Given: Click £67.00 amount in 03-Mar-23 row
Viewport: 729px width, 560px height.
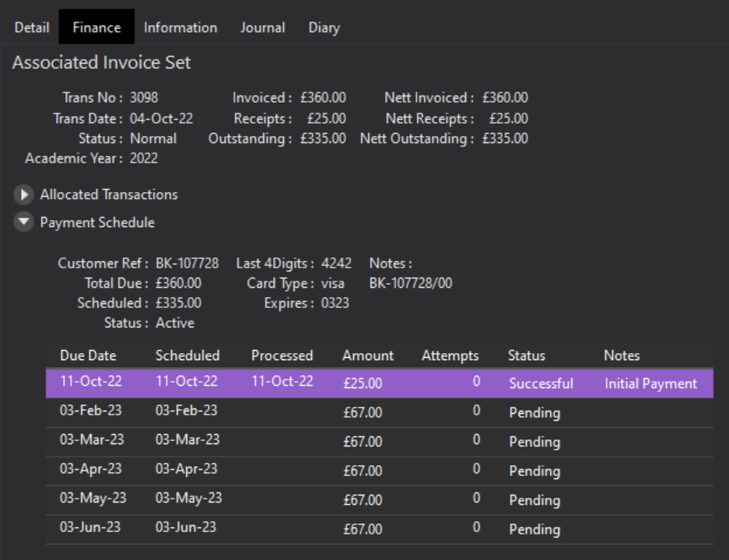Looking at the screenshot, I should pyautogui.click(x=363, y=442).
